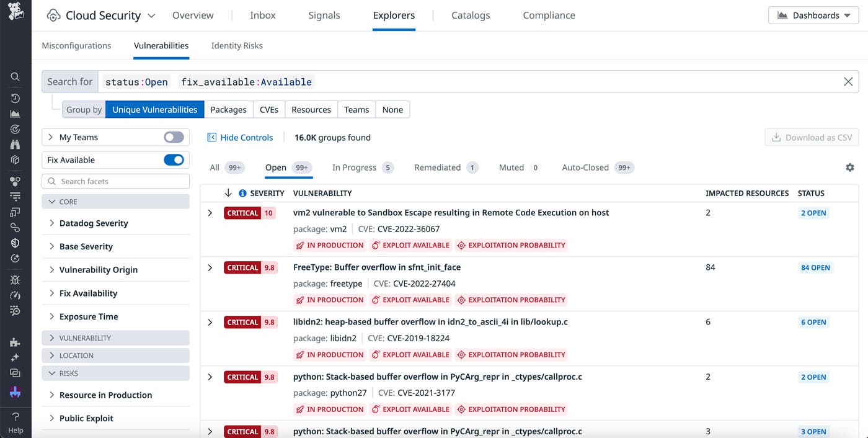868x438 pixels.
Task: Enable the My Teams toggle
Action: point(174,136)
